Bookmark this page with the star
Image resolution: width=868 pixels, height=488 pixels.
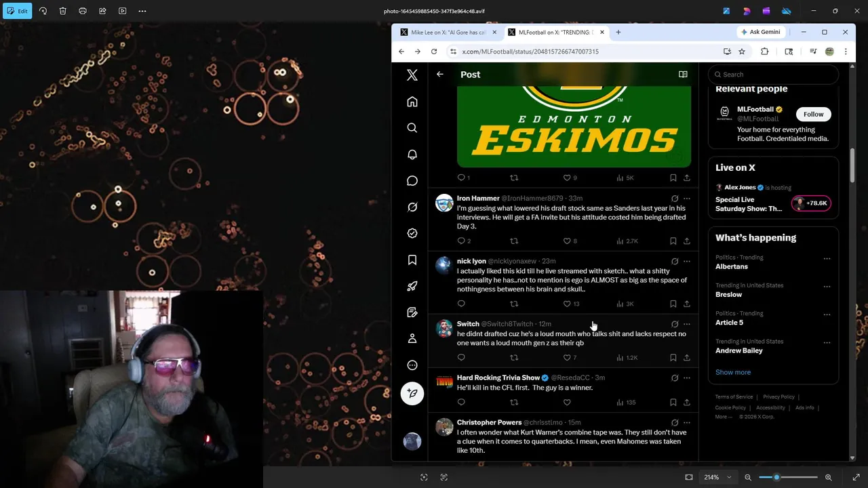pos(742,52)
